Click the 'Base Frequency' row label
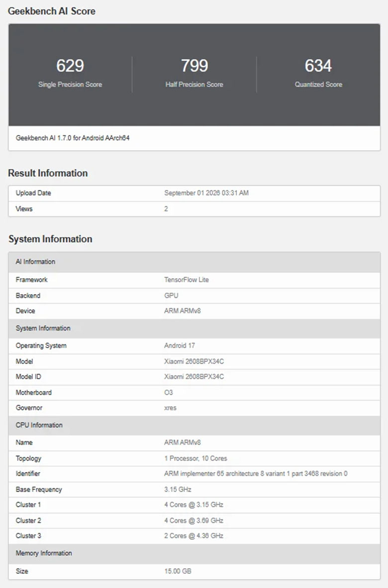388x588 pixels. point(39,490)
